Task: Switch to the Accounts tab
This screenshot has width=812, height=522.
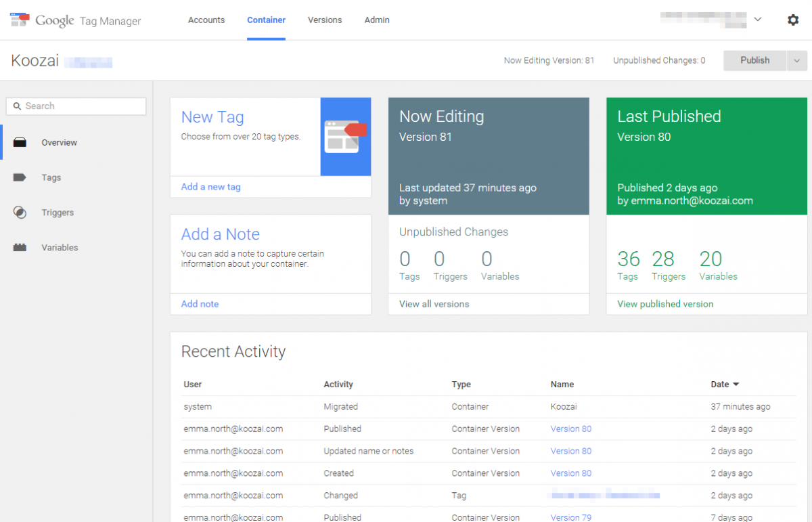Action: pos(206,20)
